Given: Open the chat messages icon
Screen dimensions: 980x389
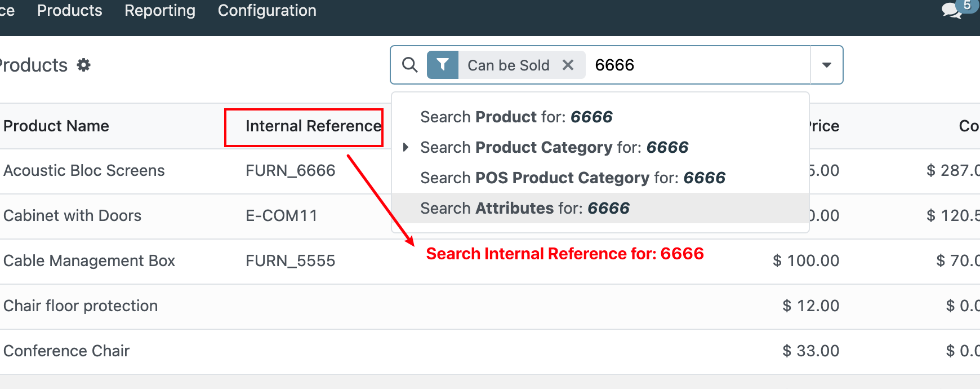Looking at the screenshot, I should click(951, 10).
